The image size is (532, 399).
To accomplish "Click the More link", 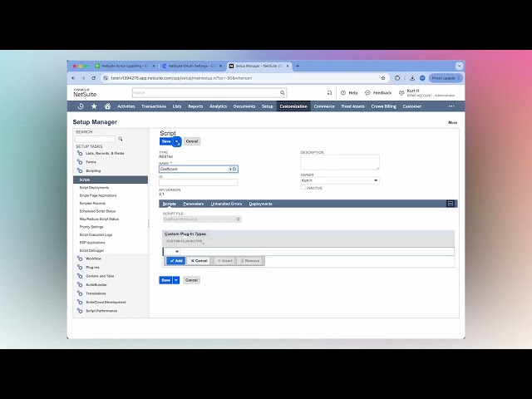I will click(452, 122).
